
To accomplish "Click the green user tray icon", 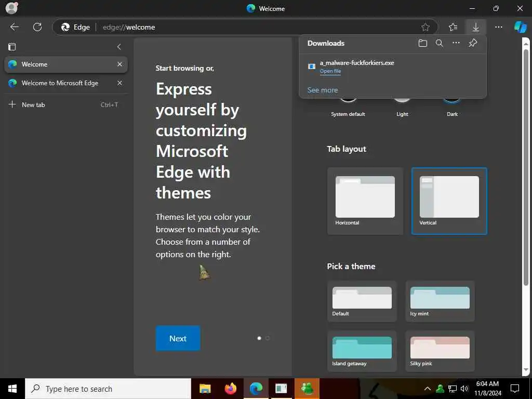I will point(440,389).
